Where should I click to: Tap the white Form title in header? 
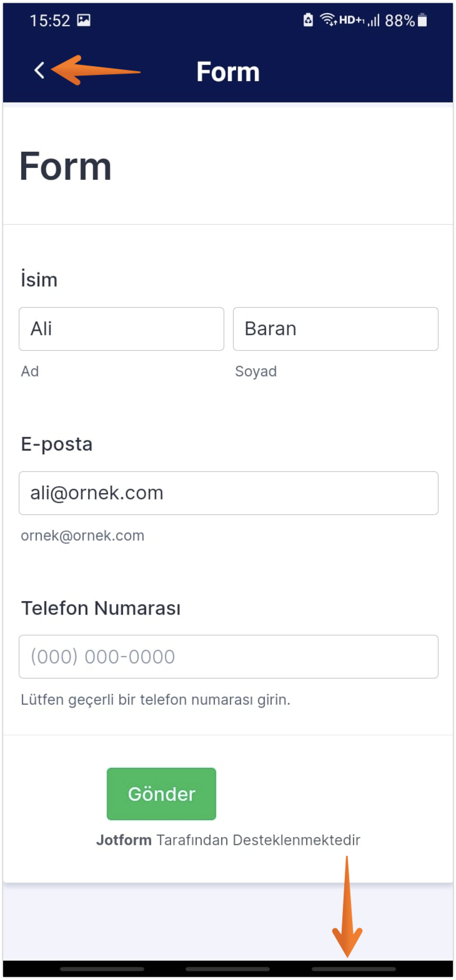point(228,71)
